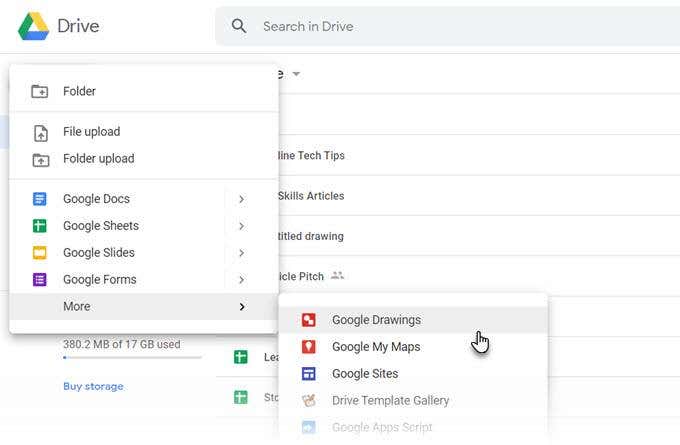Screen dimensions: 680x445
Task: Select Folder from the New menu
Action: coord(144,91)
